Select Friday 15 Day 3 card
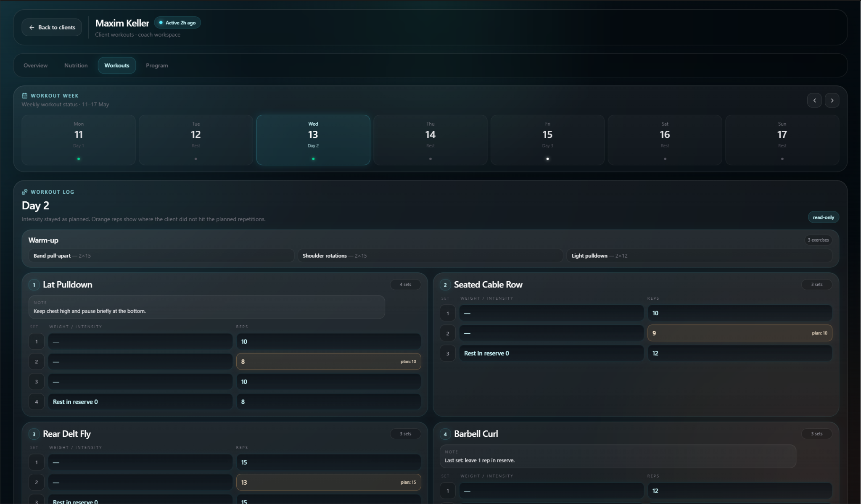Image resolution: width=861 pixels, height=504 pixels. coord(547,140)
